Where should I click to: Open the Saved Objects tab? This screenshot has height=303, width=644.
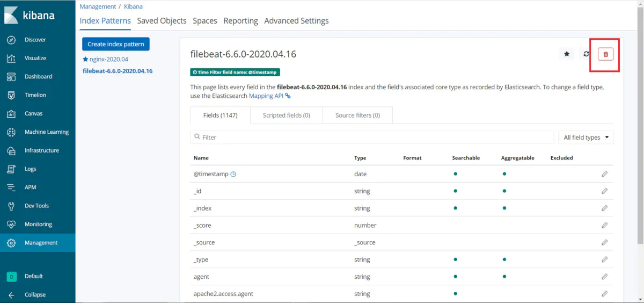click(162, 21)
